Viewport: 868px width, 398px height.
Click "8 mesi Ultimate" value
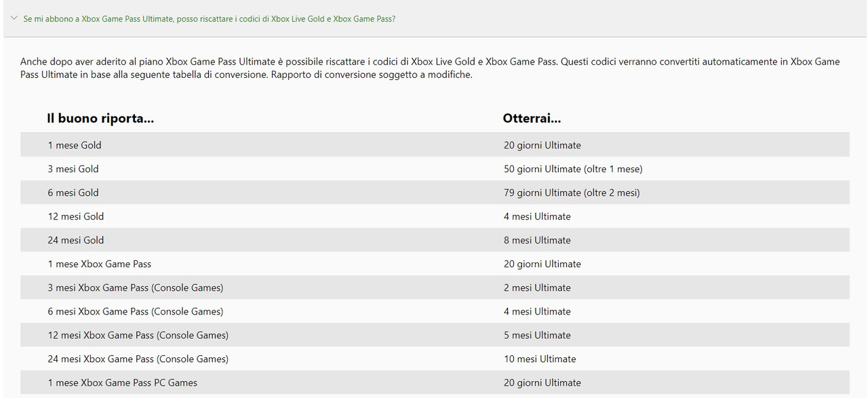point(537,240)
